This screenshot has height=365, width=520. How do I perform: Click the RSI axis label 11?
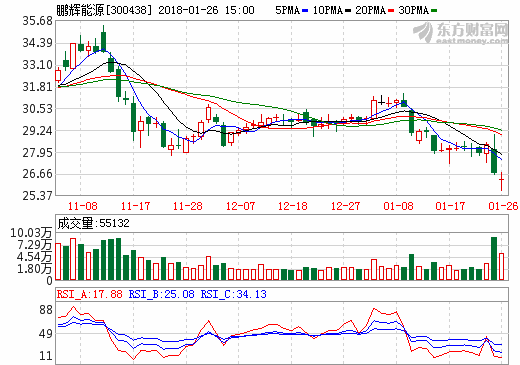(x=46, y=356)
